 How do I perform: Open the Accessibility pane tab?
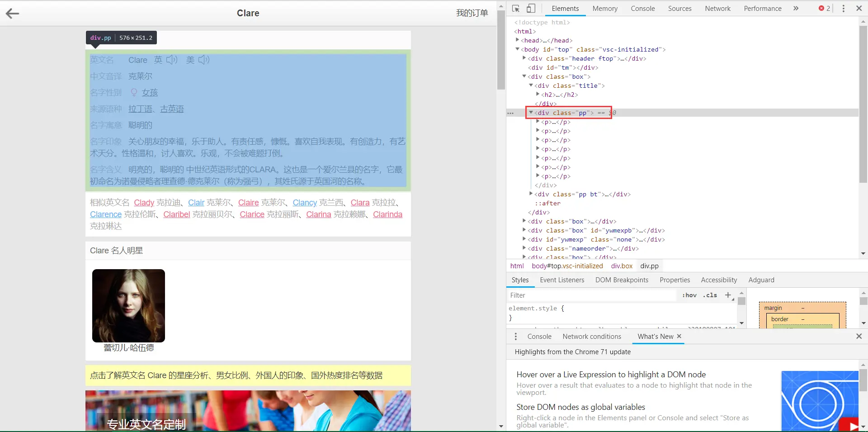[x=719, y=280]
